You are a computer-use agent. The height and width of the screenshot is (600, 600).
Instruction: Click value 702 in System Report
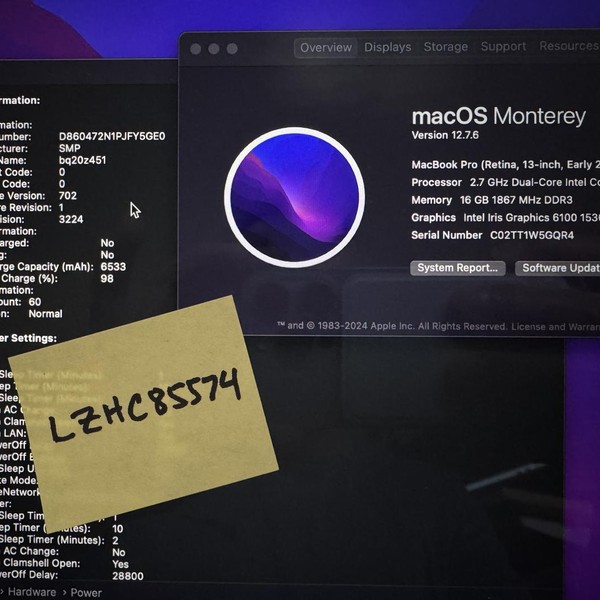[68, 196]
